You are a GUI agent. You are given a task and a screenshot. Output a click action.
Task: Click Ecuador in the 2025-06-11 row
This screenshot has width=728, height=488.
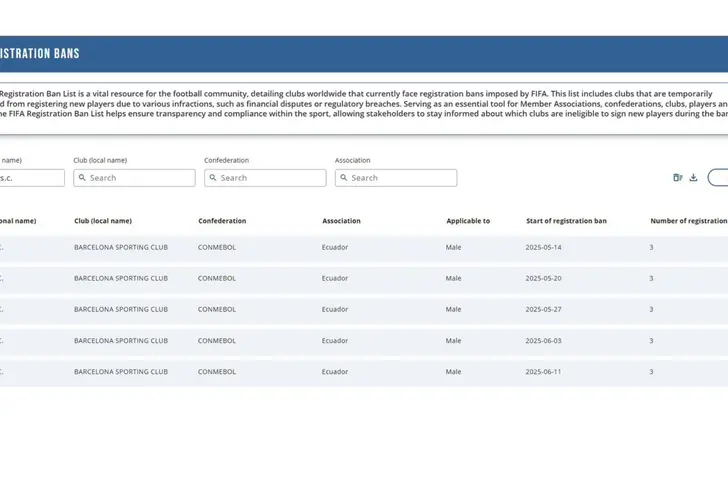335,372
